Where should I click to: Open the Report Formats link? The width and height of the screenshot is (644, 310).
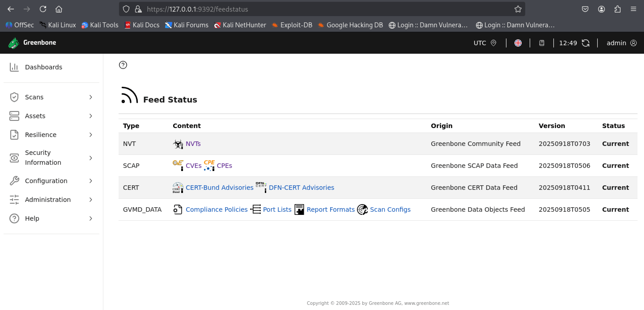pos(330,210)
